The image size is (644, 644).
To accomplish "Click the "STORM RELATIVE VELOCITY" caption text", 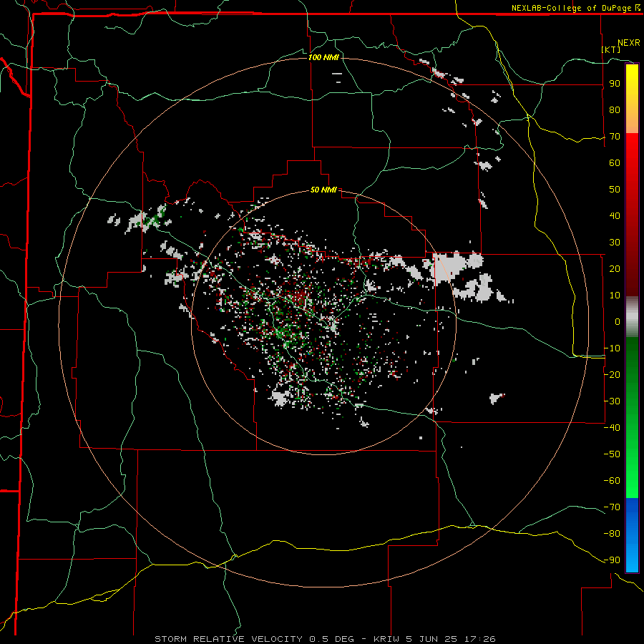I will point(228,639).
